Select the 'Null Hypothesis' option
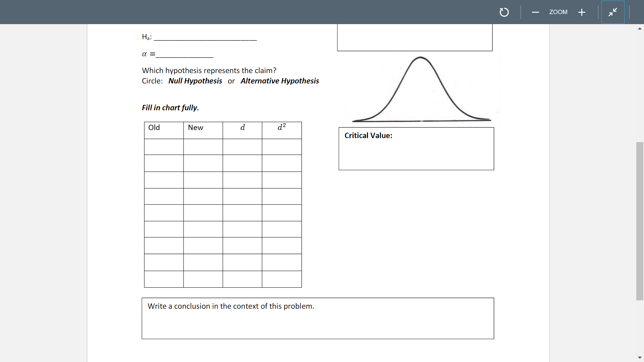The width and height of the screenshot is (644, 362). pos(195,81)
